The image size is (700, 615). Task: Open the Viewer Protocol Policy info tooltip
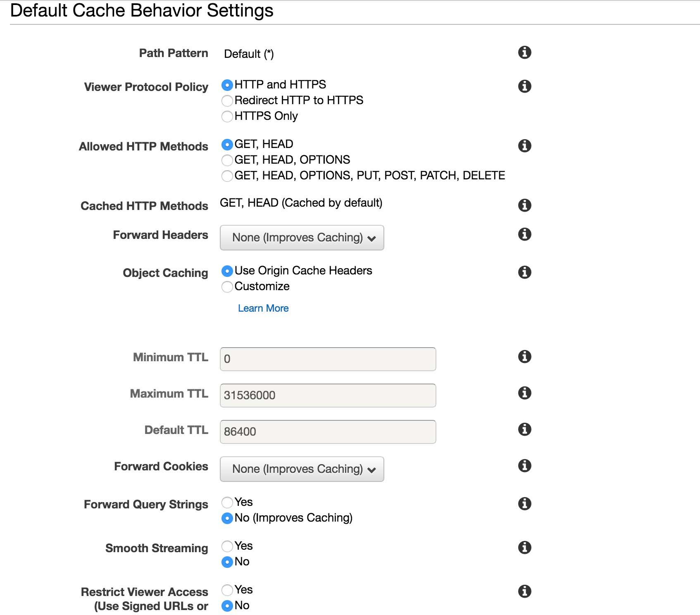[x=524, y=86]
